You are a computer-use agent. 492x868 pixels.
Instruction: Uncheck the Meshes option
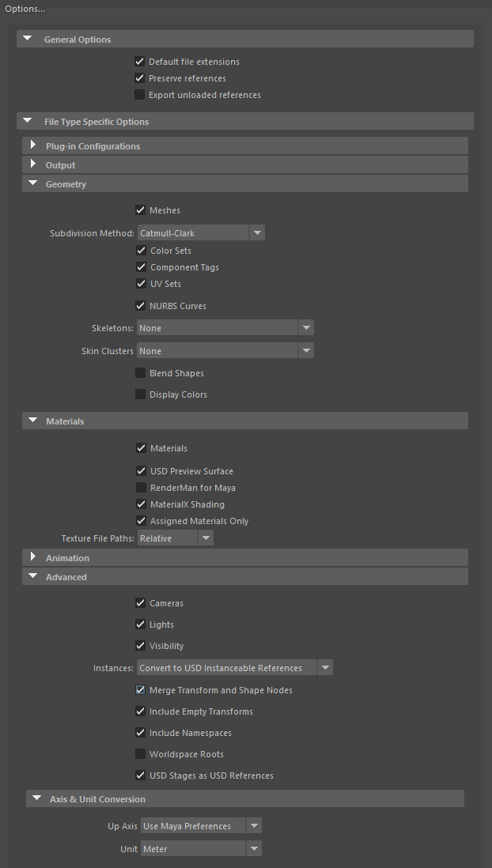pos(139,209)
